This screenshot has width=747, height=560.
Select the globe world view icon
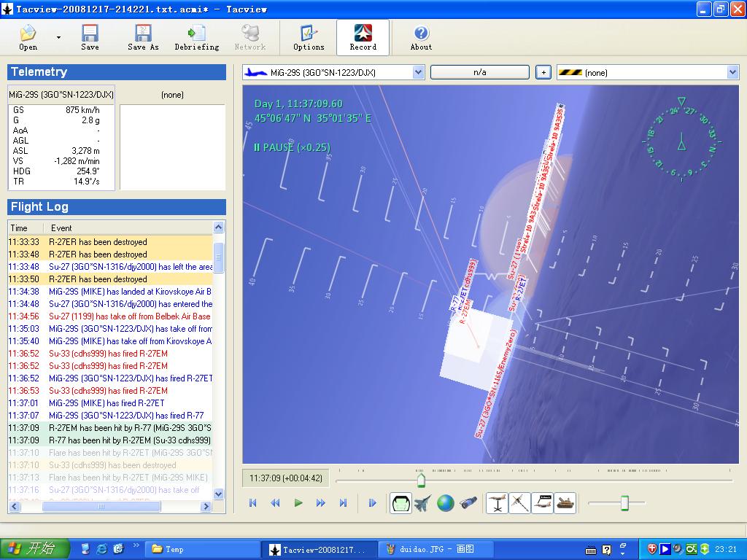[x=446, y=503]
